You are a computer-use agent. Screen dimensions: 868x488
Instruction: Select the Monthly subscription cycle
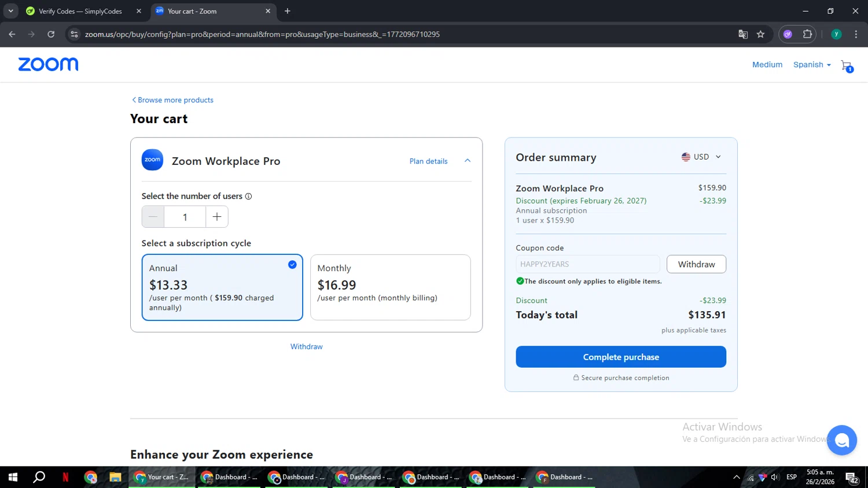point(390,287)
